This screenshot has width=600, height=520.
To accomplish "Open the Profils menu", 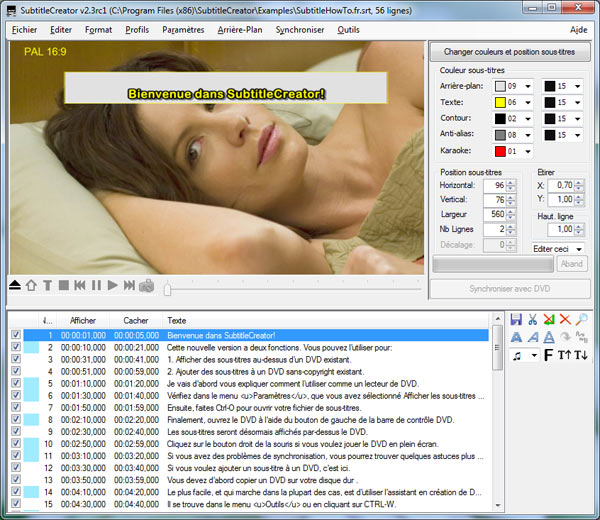I will click(137, 30).
